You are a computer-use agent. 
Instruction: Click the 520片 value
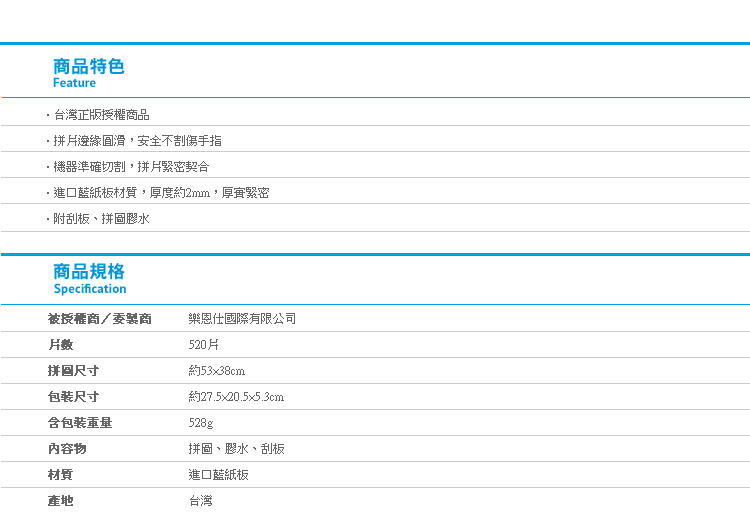pyautogui.click(x=203, y=345)
